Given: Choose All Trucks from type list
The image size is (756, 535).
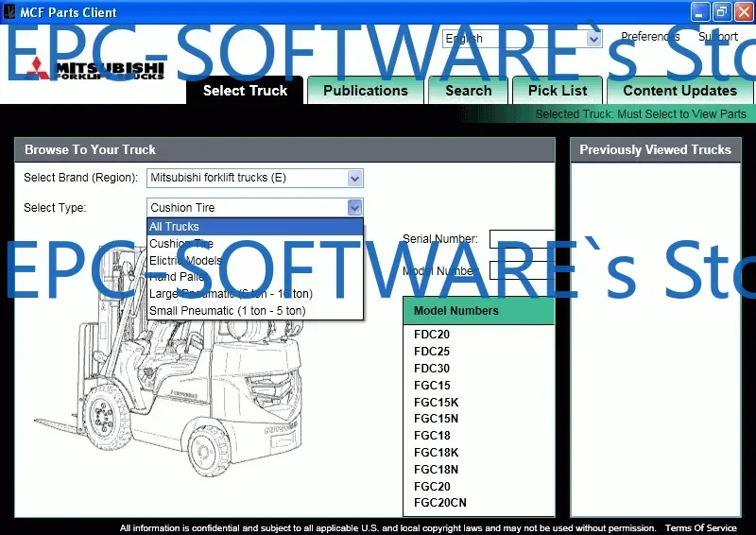Looking at the screenshot, I should point(255,227).
